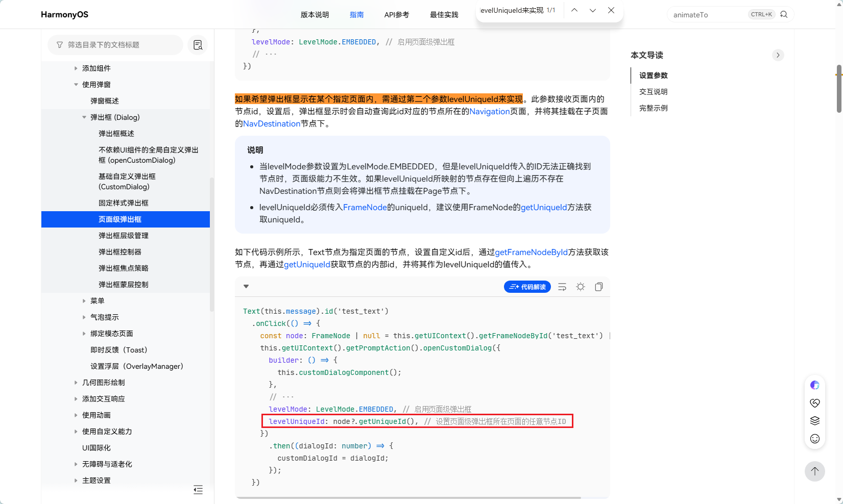The image size is (843, 504).
Task: Switch to 最佳实践 tab
Action: (444, 15)
